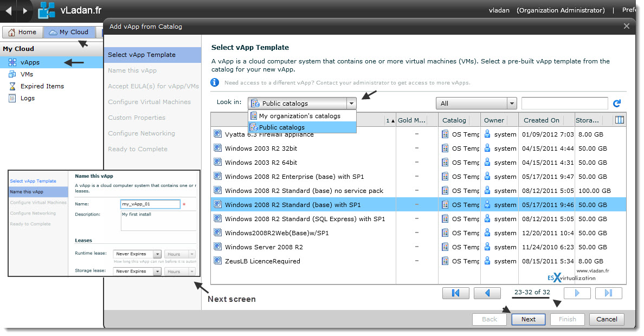Expand the Look in catalogs dropdown arrow
Viewport: 644px width, 336px height.
coord(351,104)
